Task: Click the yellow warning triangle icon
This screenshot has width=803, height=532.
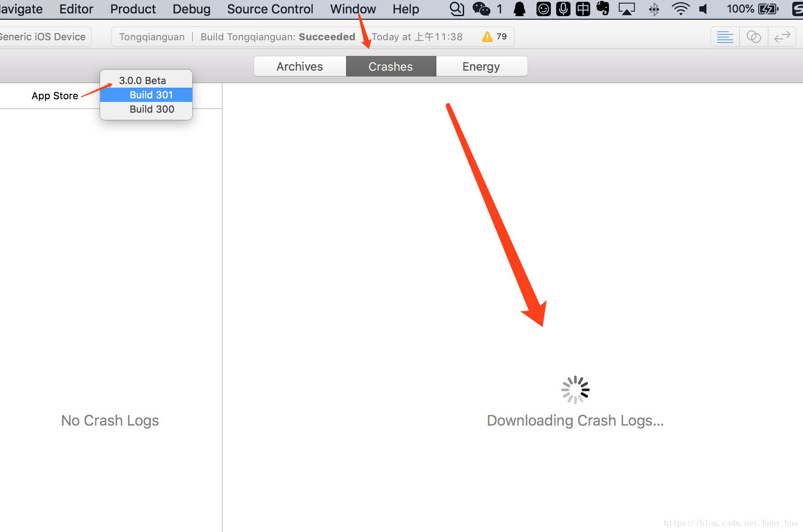Action: [487, 37]
